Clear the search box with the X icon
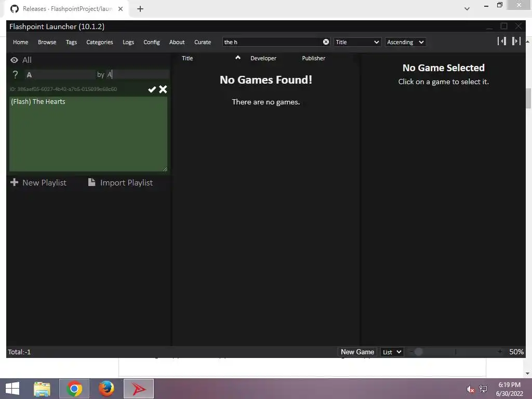The width and height of the screenshot is (532, 399). coord(326,42)
